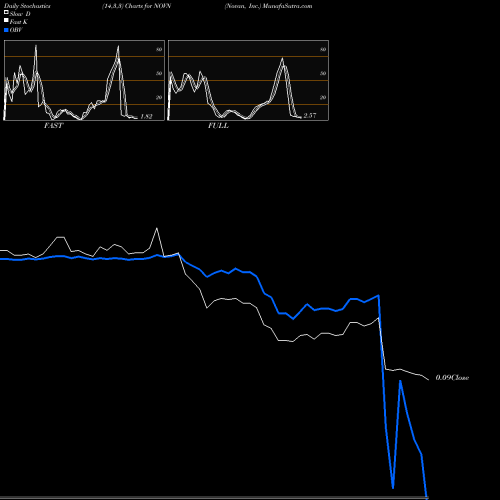500x500 pixels.
Task: Click the 'Fast K' legend label
Action: click(x=19, y=22)
